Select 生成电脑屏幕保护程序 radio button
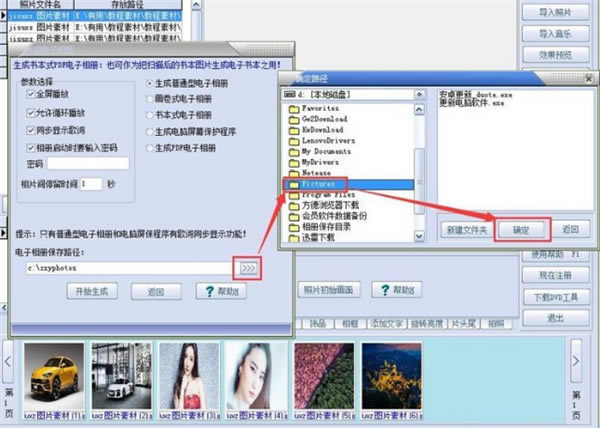Screen dimensions: 600x428 tap(150, 132)
